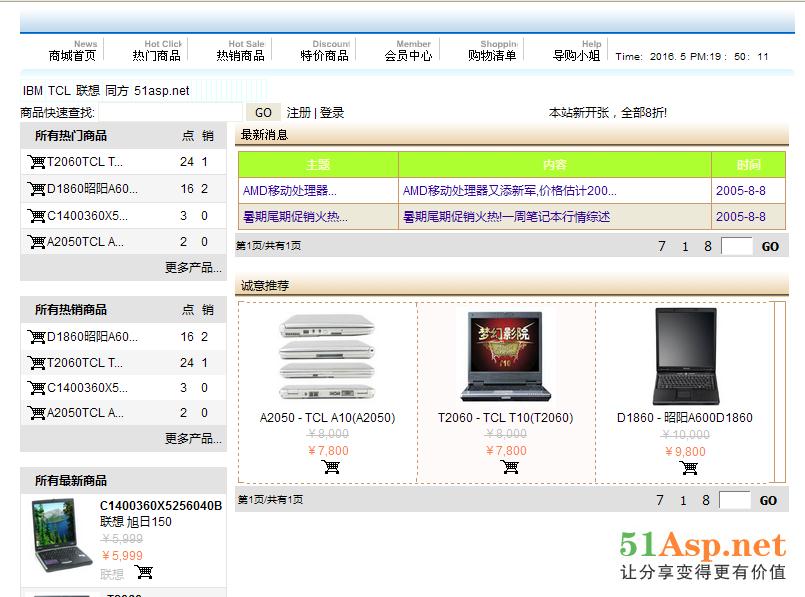This screenshot has height=597, width=805.
Task: Add A2050 TCL A10 to cart under its price
Action: (x=331, y=467)
